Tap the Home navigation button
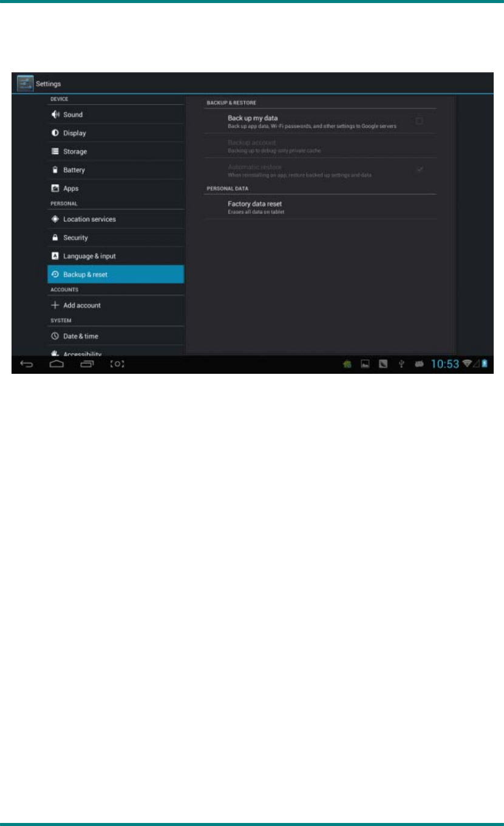 click(56, 364)
